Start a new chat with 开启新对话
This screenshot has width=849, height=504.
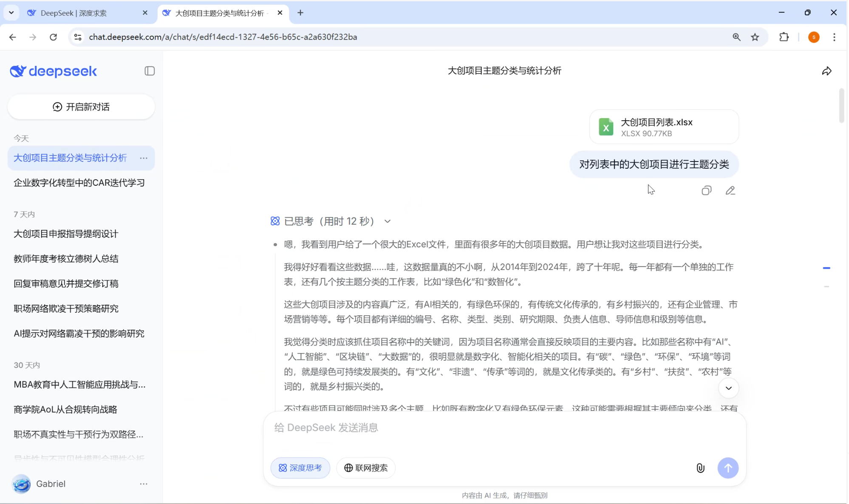pyautogui.click(x=81, y=107)
